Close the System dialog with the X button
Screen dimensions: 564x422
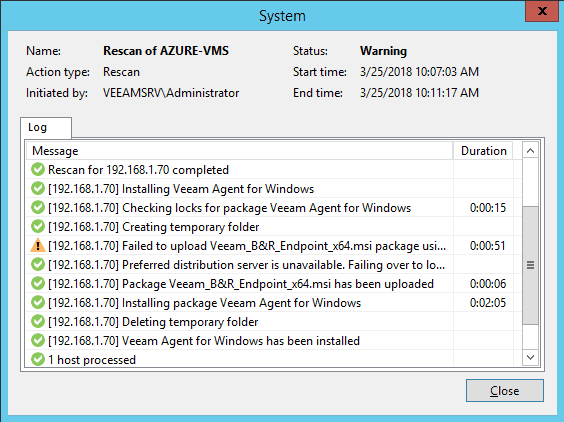(542, 11)
